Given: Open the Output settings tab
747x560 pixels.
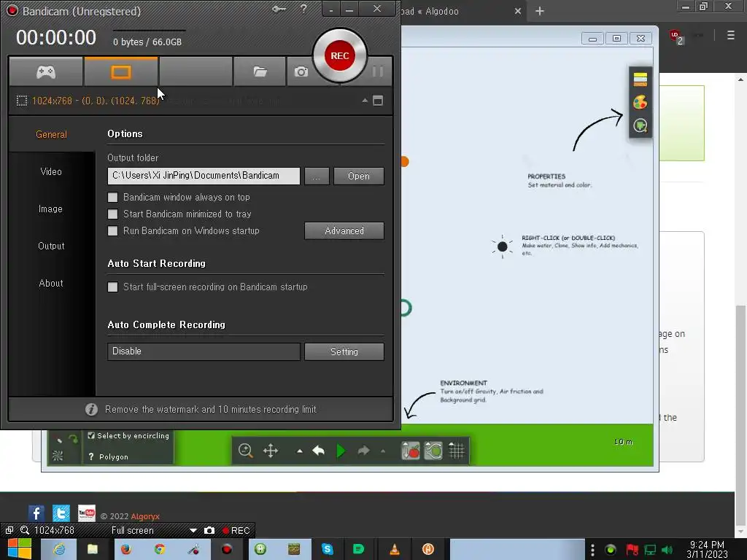Looking at the screenshot, I should 51,246.
